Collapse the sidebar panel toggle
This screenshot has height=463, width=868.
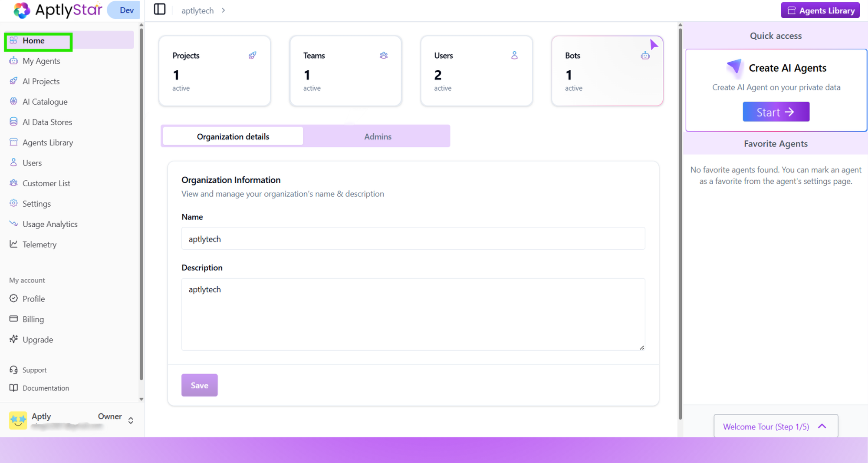pos(160,9)
